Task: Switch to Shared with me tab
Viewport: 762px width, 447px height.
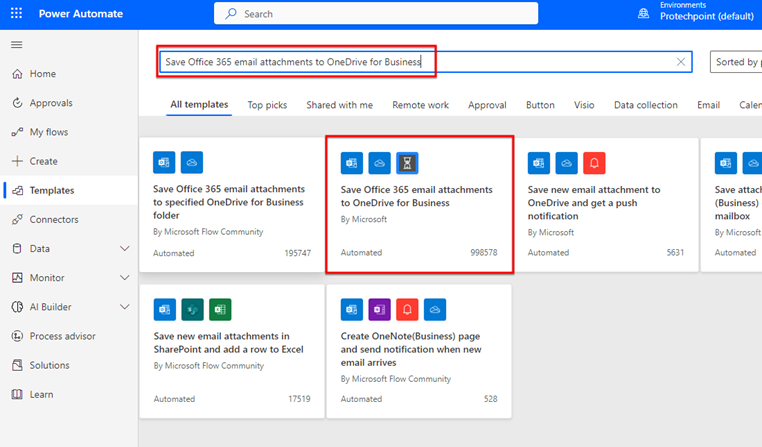Action: [339, 105]
